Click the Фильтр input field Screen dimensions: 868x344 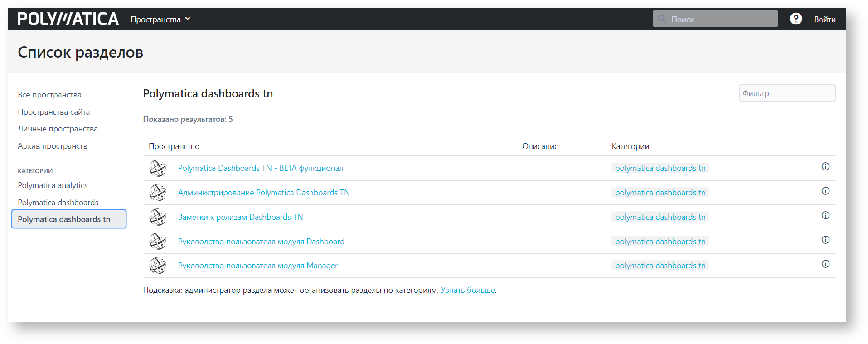[787, 93]
